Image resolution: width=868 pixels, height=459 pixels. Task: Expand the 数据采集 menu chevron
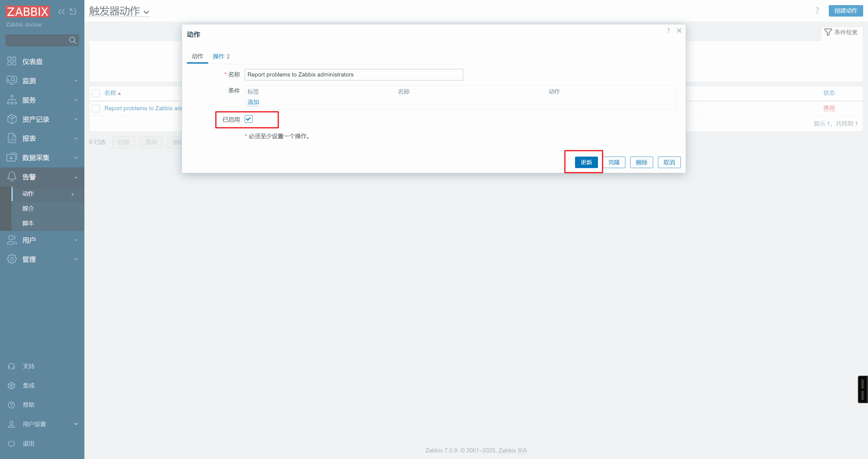click(x=76, y=157)
